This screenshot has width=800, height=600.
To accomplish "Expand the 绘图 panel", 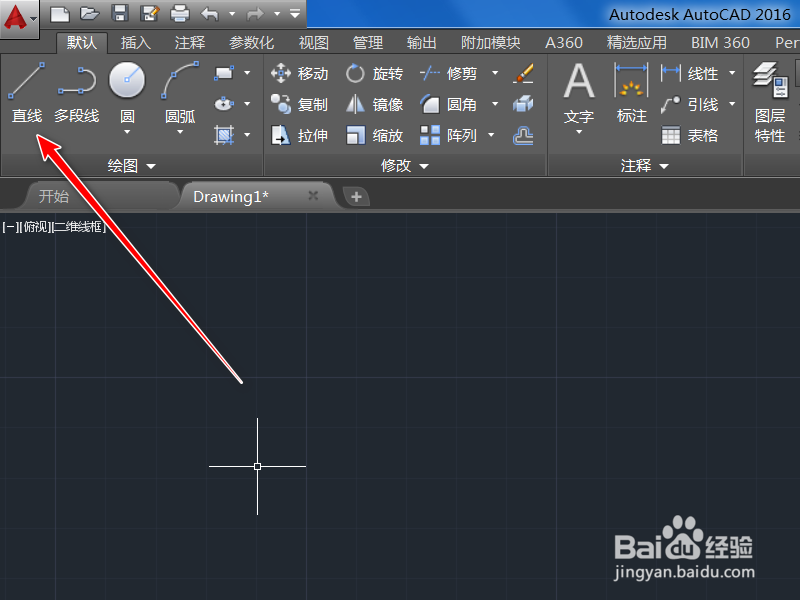I will 132,166.
